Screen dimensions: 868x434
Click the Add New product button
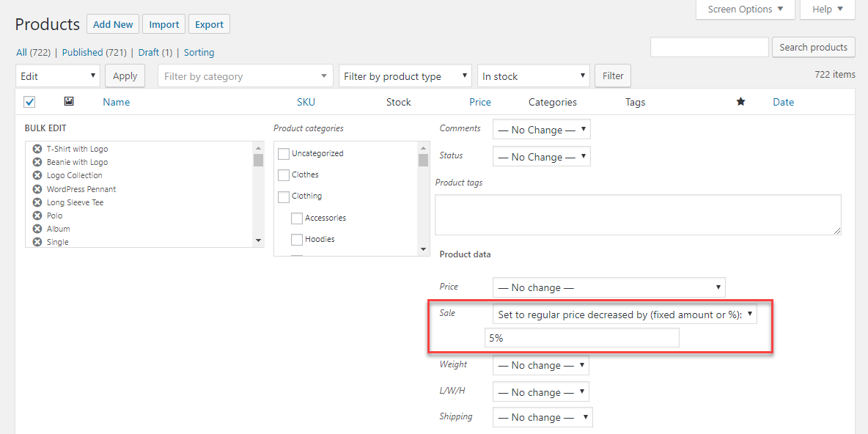tap(112, 24)
